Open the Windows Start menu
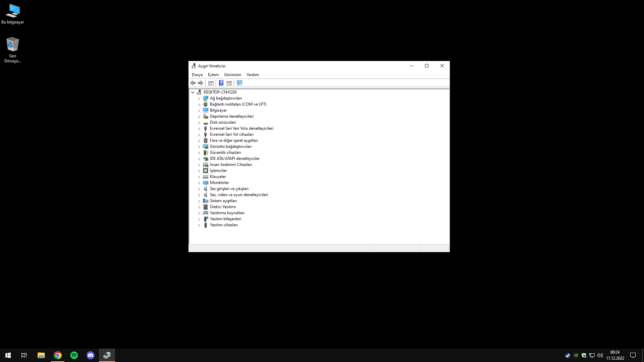 pos(8,355)
